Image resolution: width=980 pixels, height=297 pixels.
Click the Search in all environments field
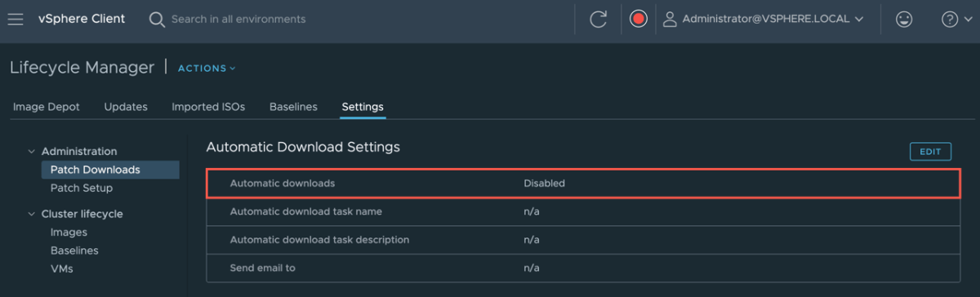point(238,19)
